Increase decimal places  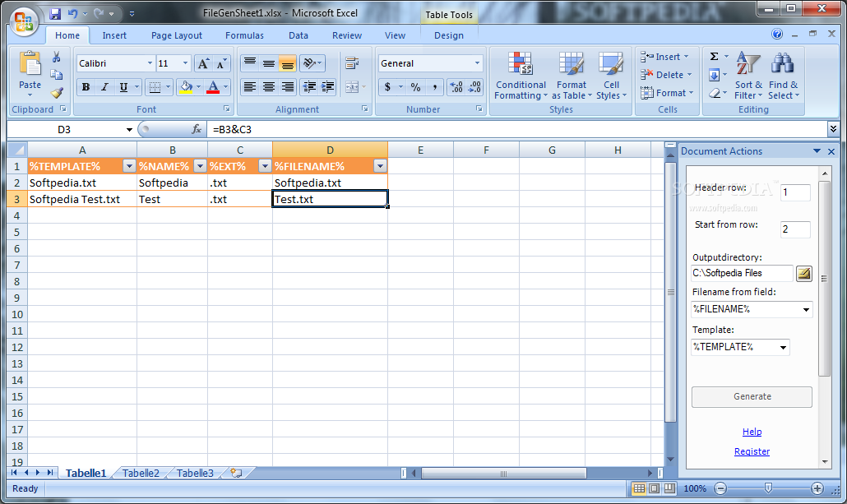point(456,87)
